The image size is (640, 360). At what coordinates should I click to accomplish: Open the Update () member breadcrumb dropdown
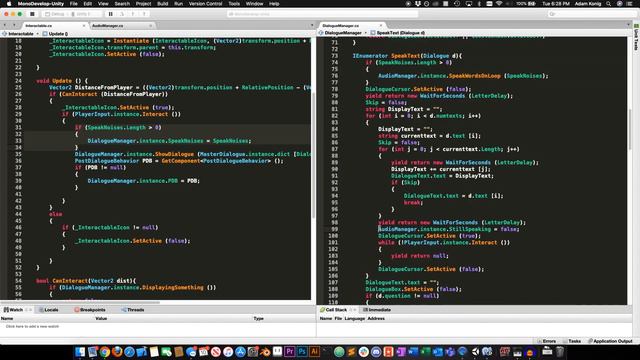tap(55, 34)
